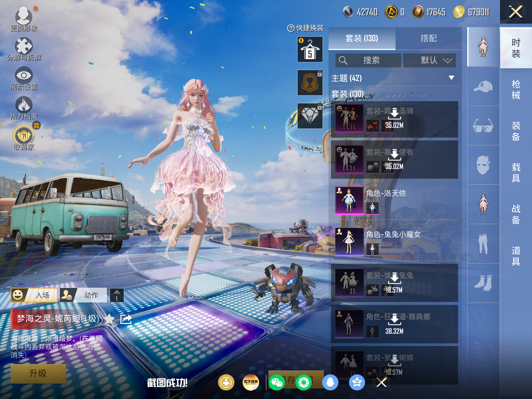Open the collector badge (收藏家)
The image size is (532, 399).
(24, 135)
